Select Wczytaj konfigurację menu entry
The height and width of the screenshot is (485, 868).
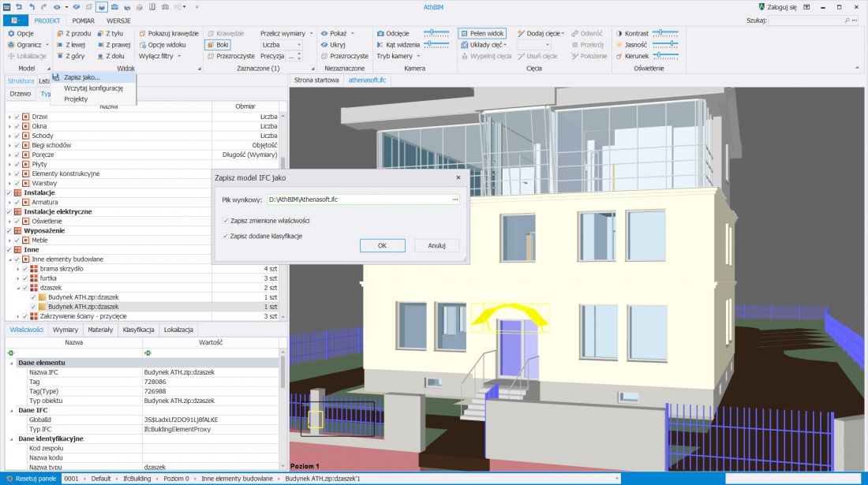click(x=94, y=88)
